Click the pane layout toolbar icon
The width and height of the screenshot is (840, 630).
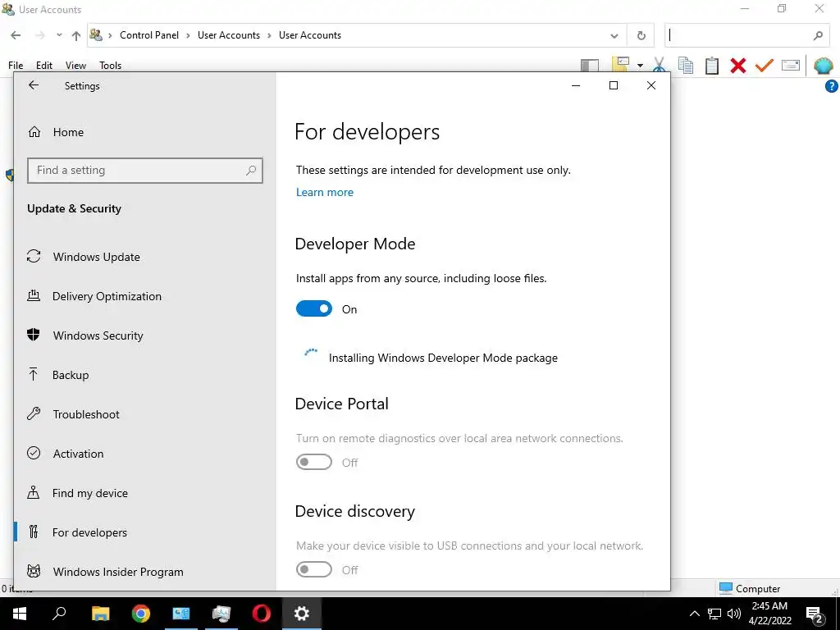[x=590, y=66]
